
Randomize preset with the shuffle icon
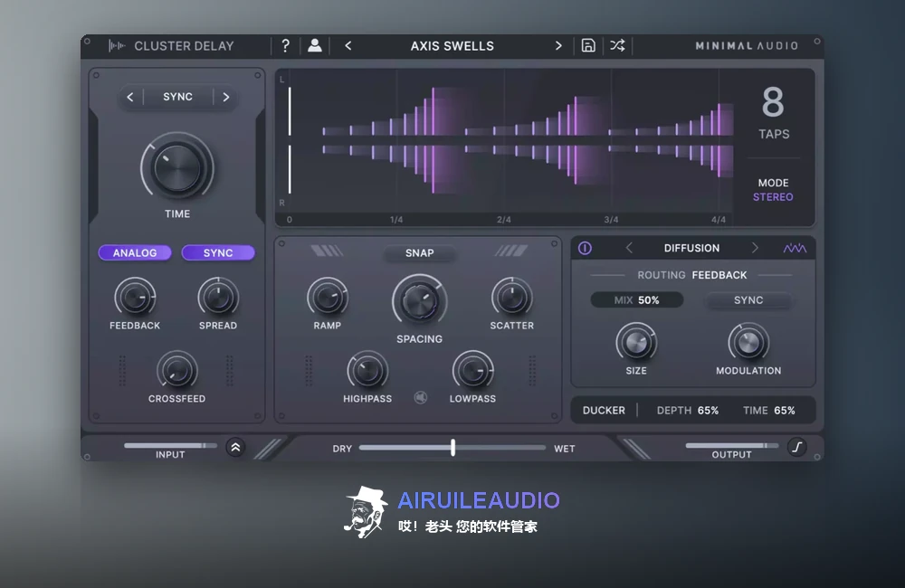pyautogui.click(x=617, y=45)
